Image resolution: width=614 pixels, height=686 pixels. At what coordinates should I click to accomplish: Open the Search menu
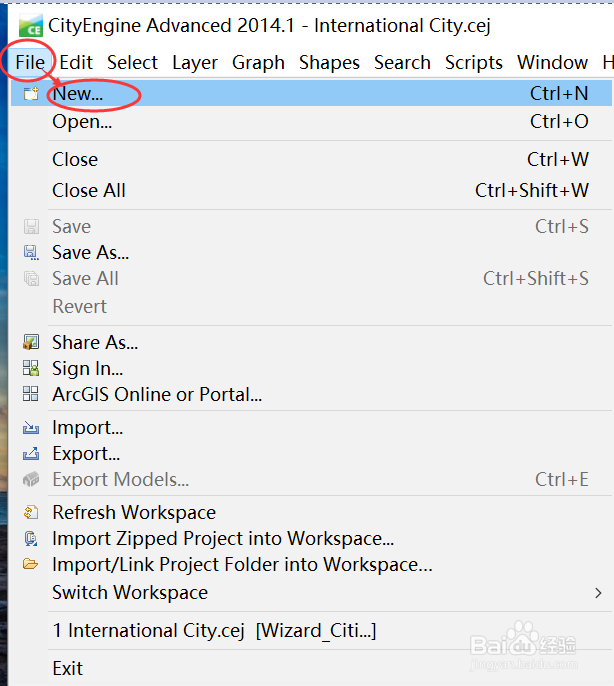(x=402, y=62)
